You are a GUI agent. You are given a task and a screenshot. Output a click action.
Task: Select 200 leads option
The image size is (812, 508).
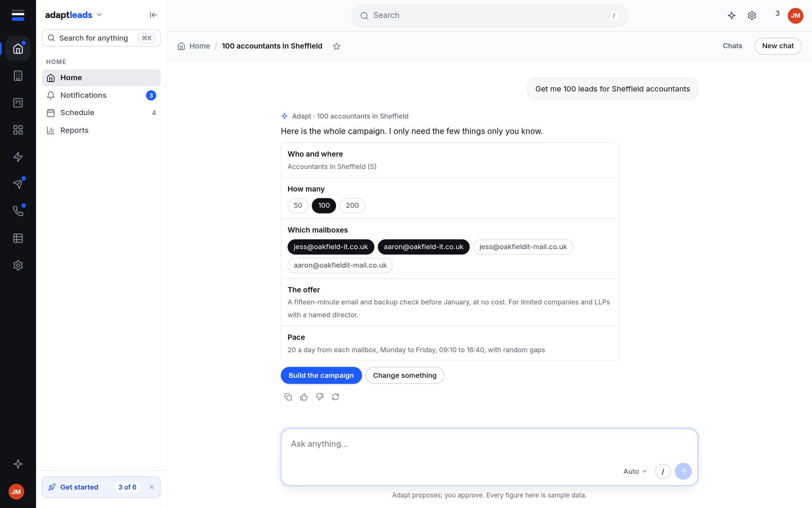coord(352,205)
